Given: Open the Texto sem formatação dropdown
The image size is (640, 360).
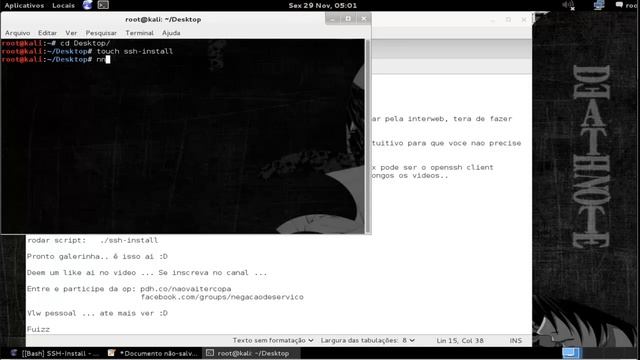Looking at the screenshot, I should [x=273, y=340].
